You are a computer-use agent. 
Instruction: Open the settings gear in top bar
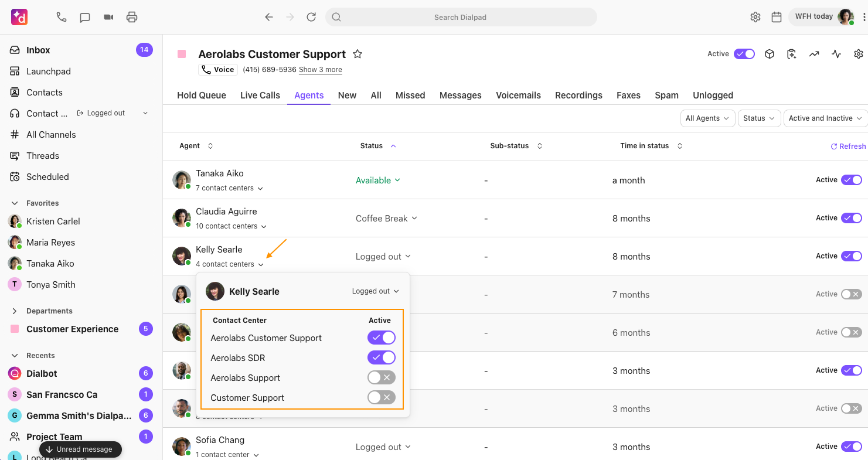(755, 17)
